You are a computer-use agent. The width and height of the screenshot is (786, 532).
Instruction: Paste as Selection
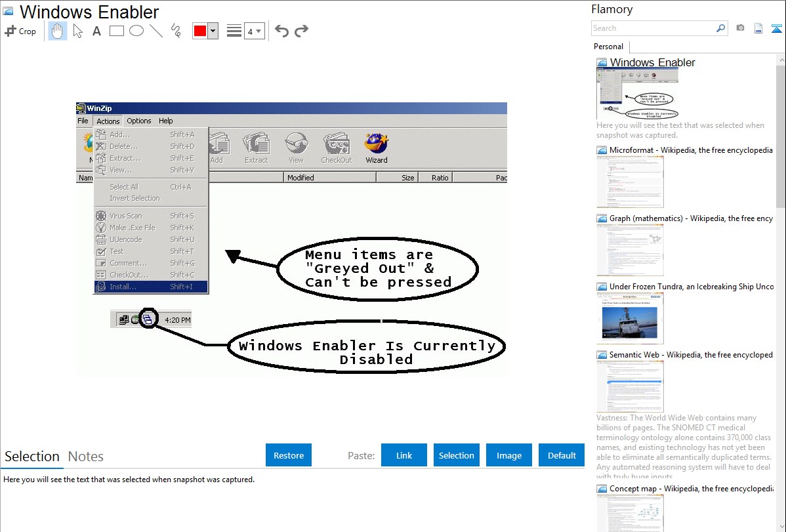[x=457, y=455]
